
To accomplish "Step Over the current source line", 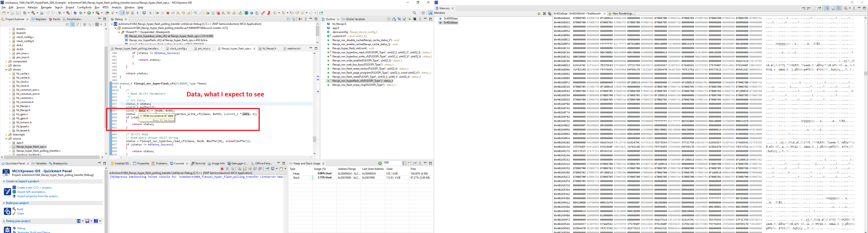I will (x=184, y=13).
